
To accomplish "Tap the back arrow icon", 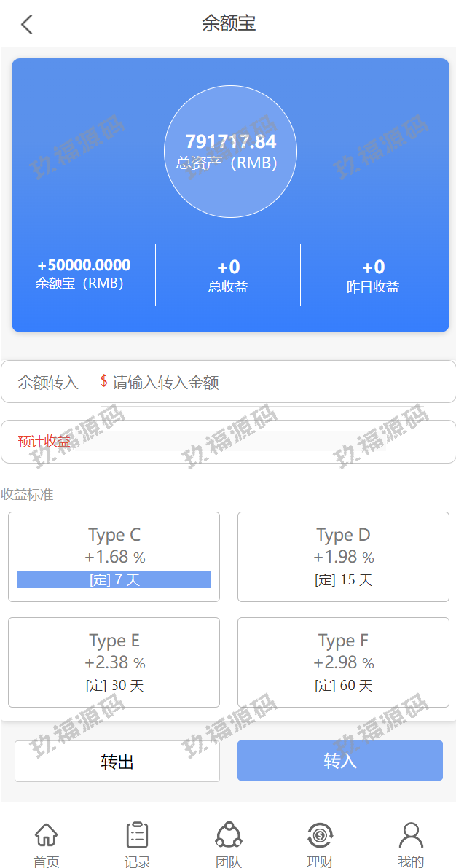I will pyautogui.click(x=27, y=24).
